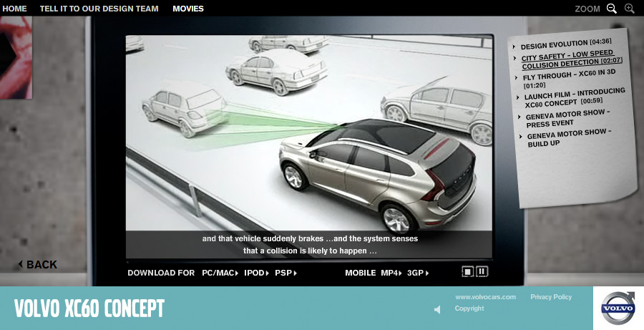Play the Design Evolution movie
This screenshot has height=330, width=644.
(x=566, y=44)
